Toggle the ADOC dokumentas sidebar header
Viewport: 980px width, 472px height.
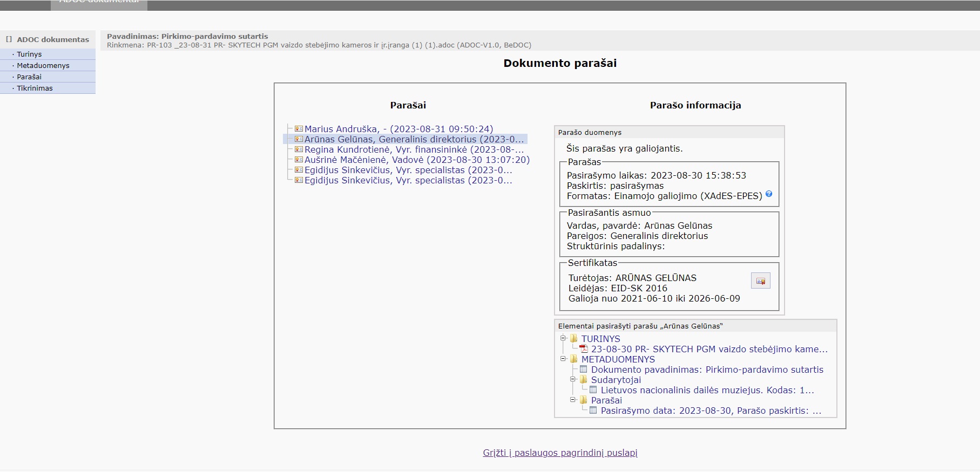52,39
